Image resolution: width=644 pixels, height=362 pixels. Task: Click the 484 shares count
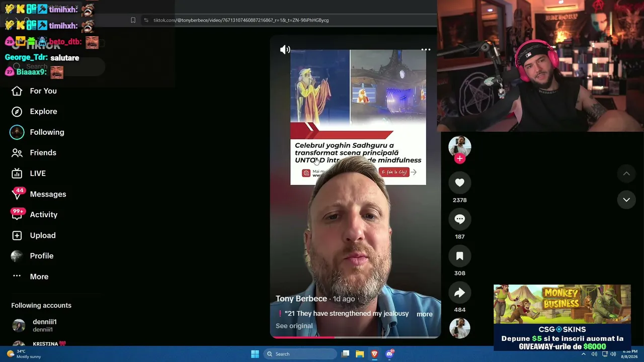pyautogui.click(x=459, y=310)
